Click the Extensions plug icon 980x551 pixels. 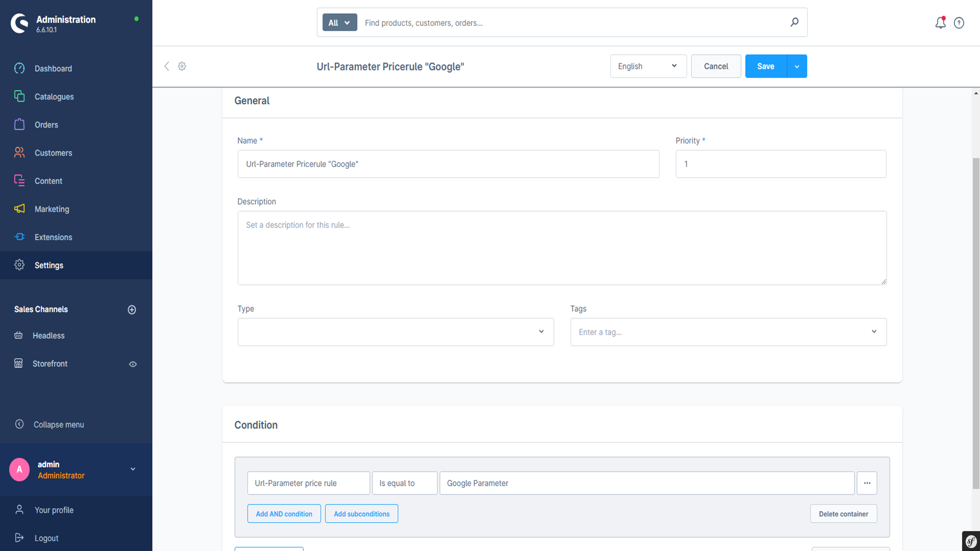[x=19, y=237]
